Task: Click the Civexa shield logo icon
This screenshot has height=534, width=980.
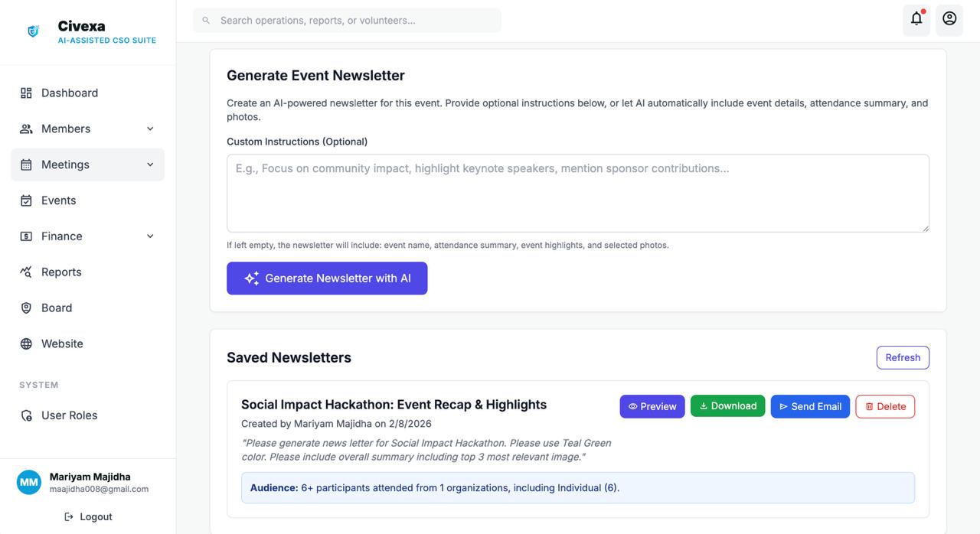Action: point(33,31)
